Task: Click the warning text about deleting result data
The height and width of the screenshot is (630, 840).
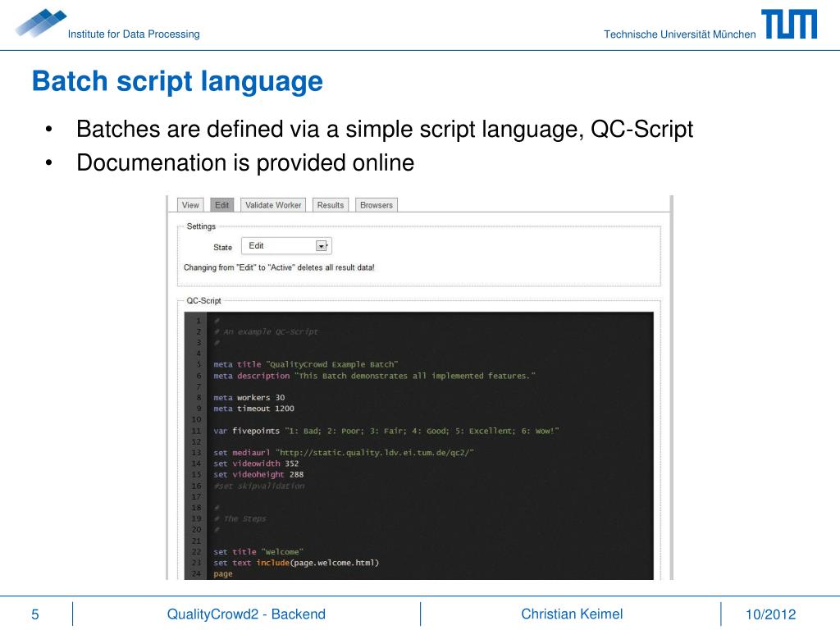Action: (279, 267)
